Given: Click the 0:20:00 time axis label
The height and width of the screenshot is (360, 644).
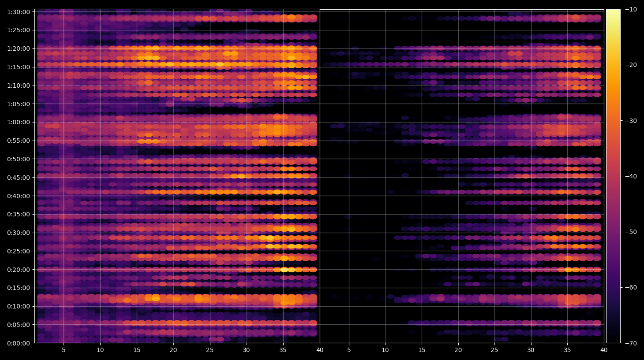Looking at the screenshot, I should [19, 270].
